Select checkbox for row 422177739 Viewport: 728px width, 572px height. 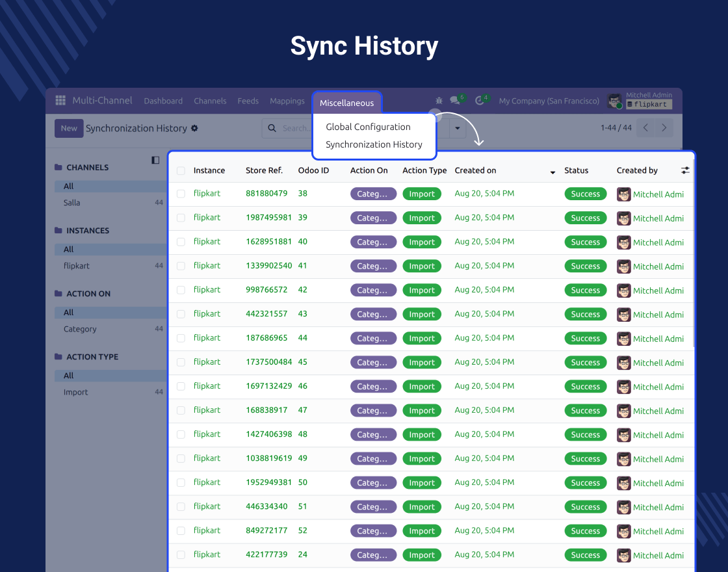pyautogui.click(x=181, y=555)
